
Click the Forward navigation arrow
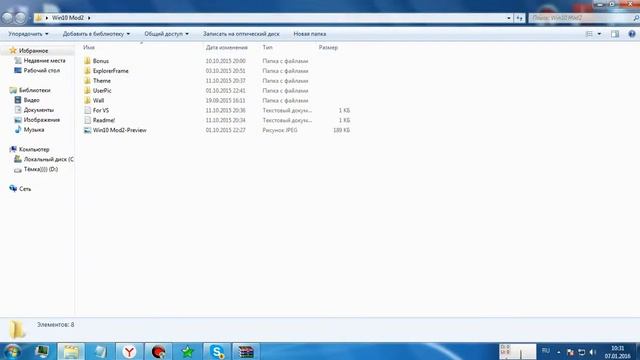(20, 18)
